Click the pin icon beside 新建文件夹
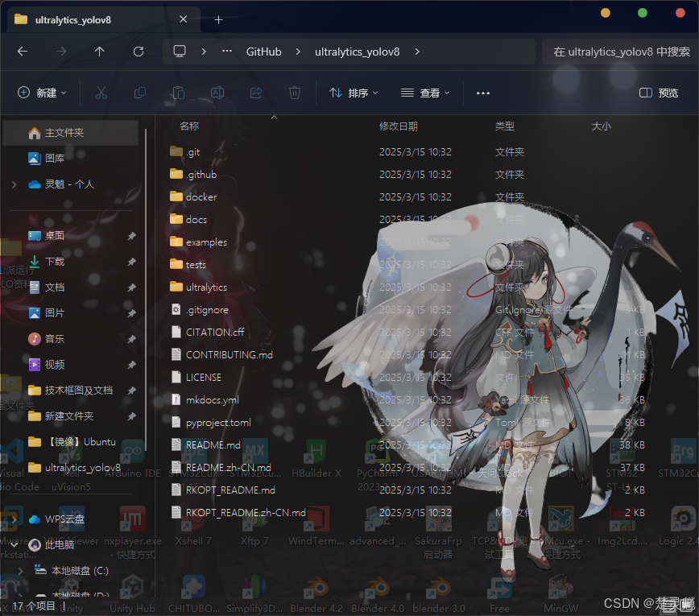The width and height of the screenshot is (699, 616). coord(131,416)
